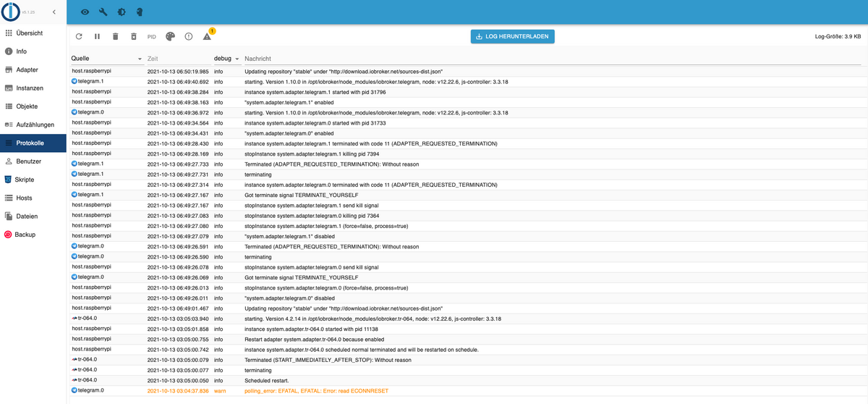Download the log with LOG HERUNTERLADEN
The width and height of the screenshot is (868, 404).
point(512,36)
